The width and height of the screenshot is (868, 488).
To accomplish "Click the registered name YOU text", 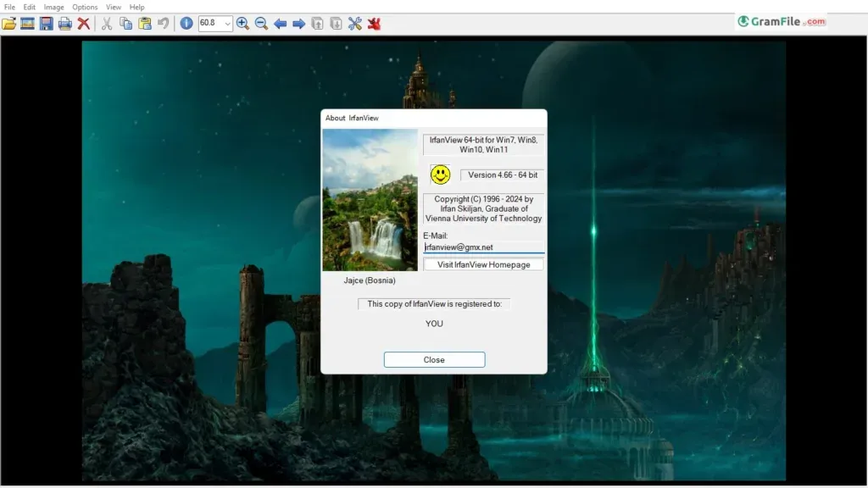I will coord(434,324).
